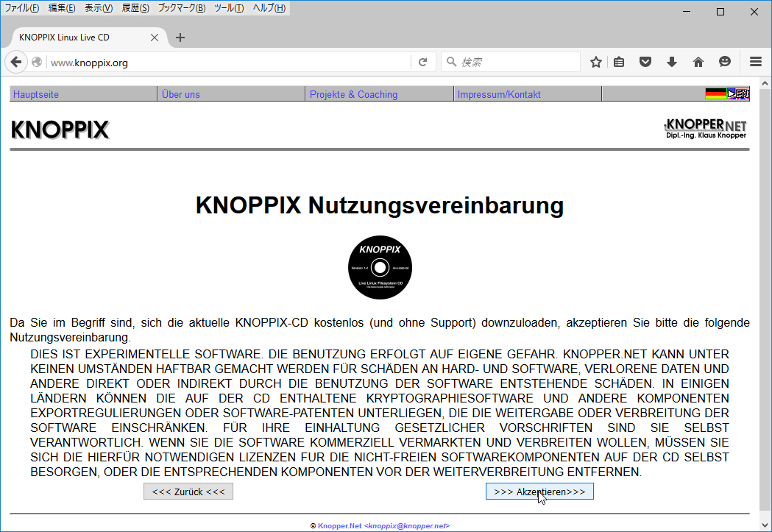Open the hamburger menu

[x=756, y=62]
